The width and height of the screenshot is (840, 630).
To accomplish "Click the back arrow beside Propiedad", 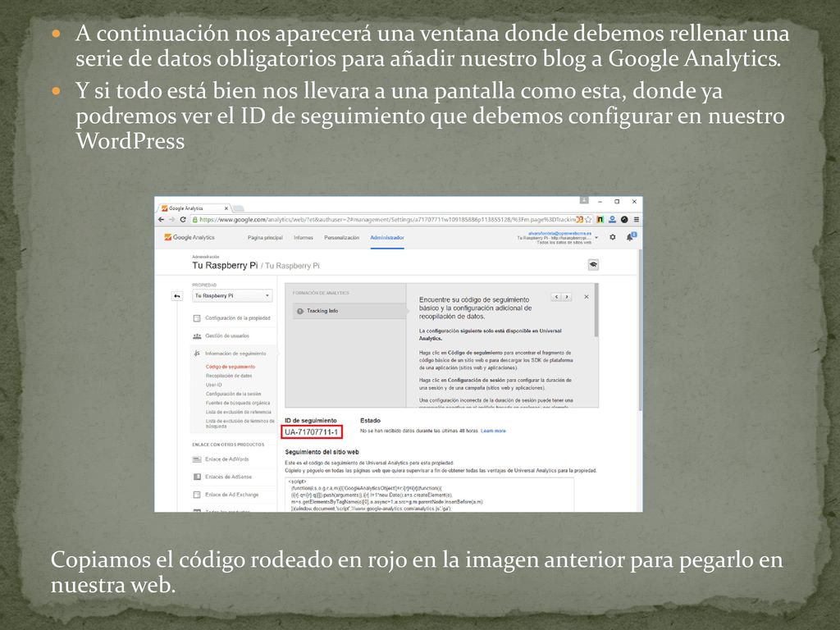I will click(x=177, y=296).
